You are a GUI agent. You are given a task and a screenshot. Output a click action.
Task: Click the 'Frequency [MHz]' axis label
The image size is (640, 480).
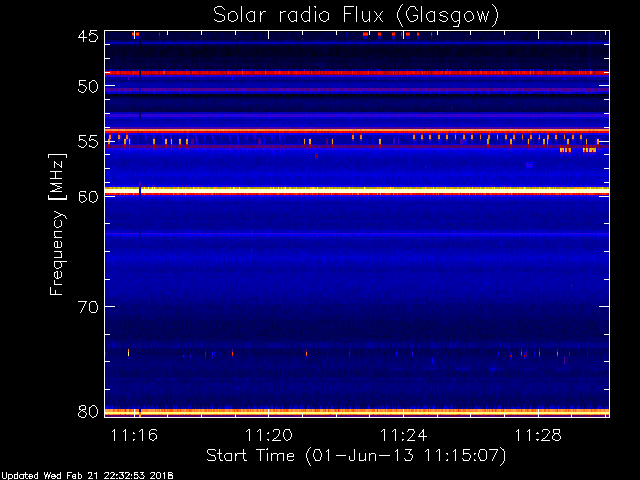pyautogui.click(x=57, y=224)
